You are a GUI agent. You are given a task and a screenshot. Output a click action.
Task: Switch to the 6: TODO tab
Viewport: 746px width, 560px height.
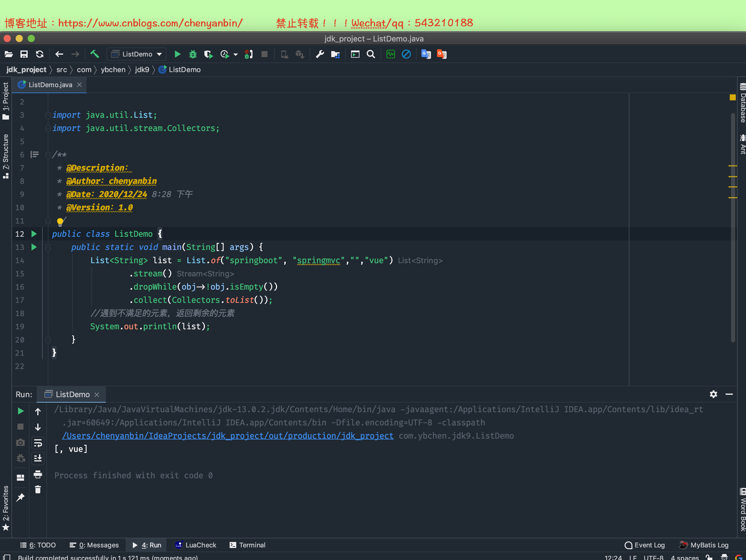38,545
